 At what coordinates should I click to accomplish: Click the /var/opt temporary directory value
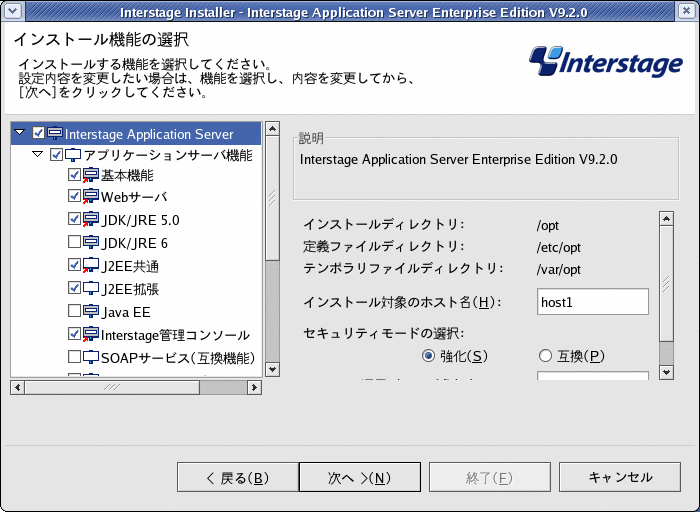tap(558, 270)
